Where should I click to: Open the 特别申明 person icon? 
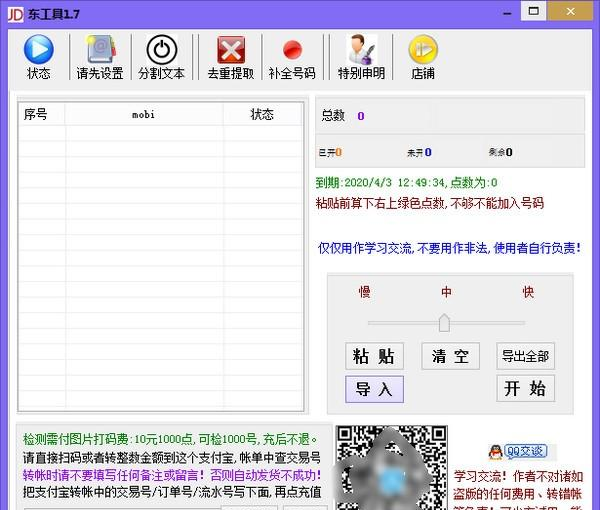coord(362,49)
